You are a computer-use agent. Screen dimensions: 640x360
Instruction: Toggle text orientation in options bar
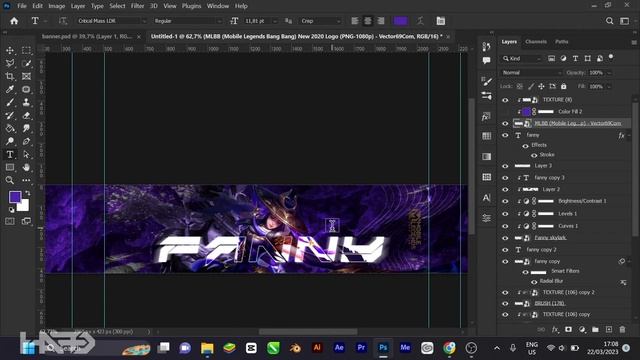(x=62, y=21)
